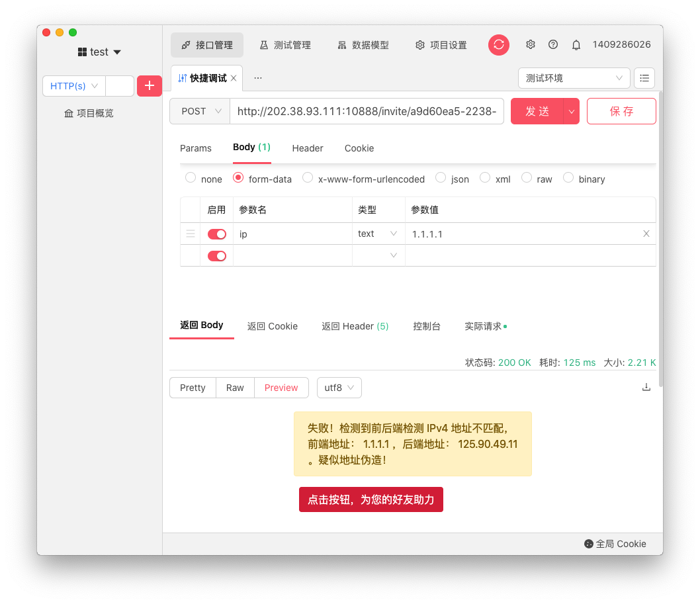Disable the ip parameter toggle

[x=217, y=234]
